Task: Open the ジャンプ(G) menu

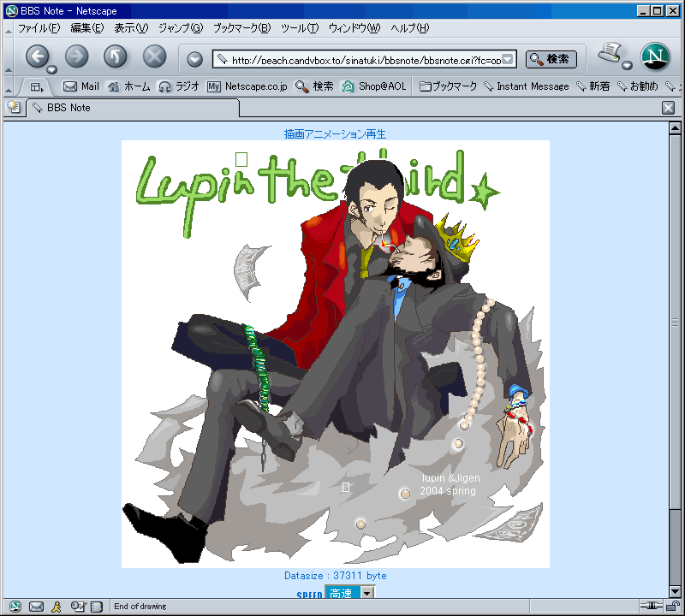Action: (181, 28)
